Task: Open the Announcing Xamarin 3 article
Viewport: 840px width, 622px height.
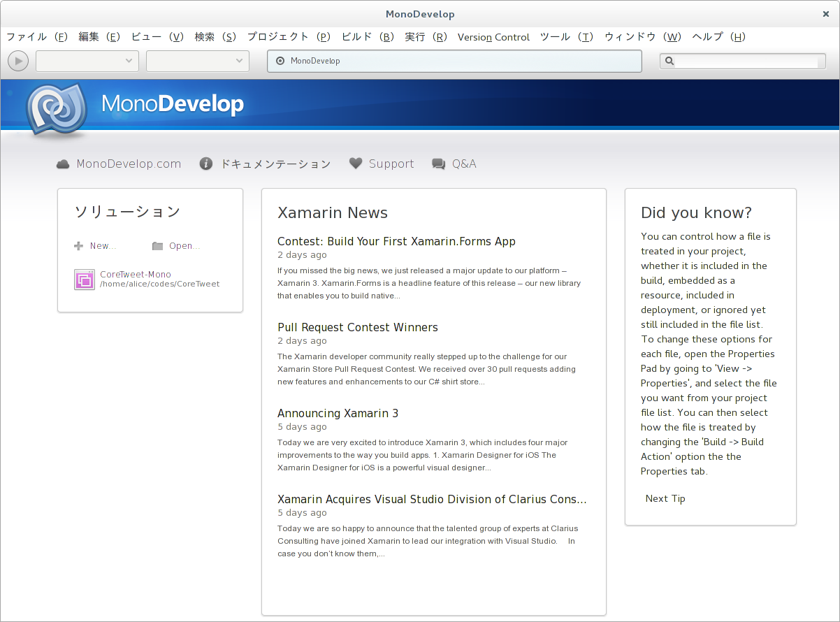Action: tap(338, 413)
